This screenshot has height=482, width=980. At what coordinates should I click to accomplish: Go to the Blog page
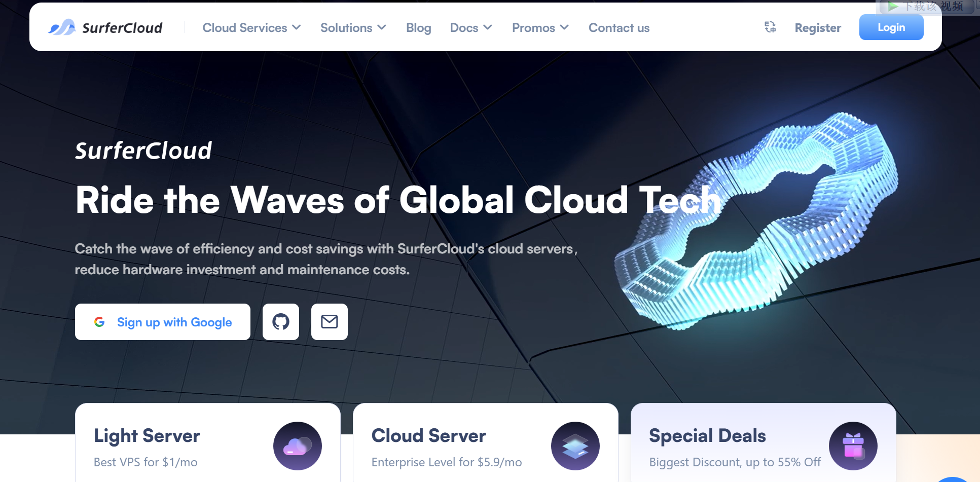pyautogui.click(x=418, y=28)
